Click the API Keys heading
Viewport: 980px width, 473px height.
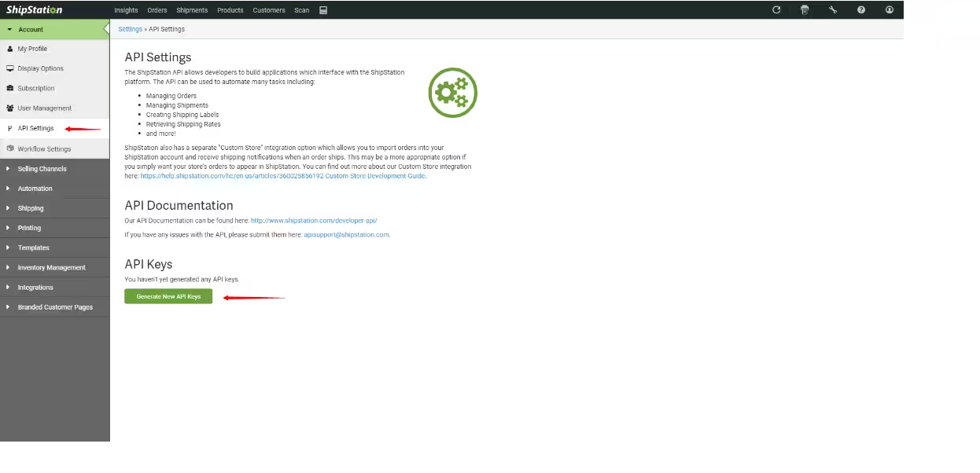click(149, 264)
